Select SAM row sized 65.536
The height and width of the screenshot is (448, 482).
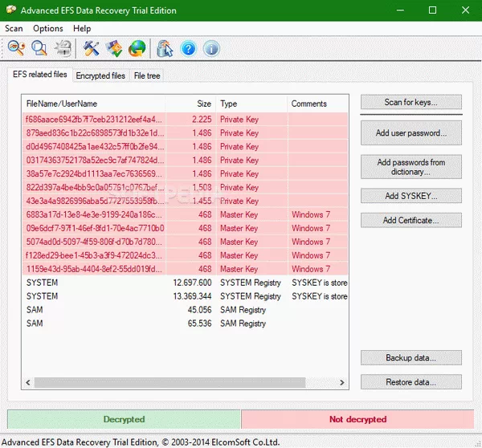pyautogui.click(x=185, y=324)
